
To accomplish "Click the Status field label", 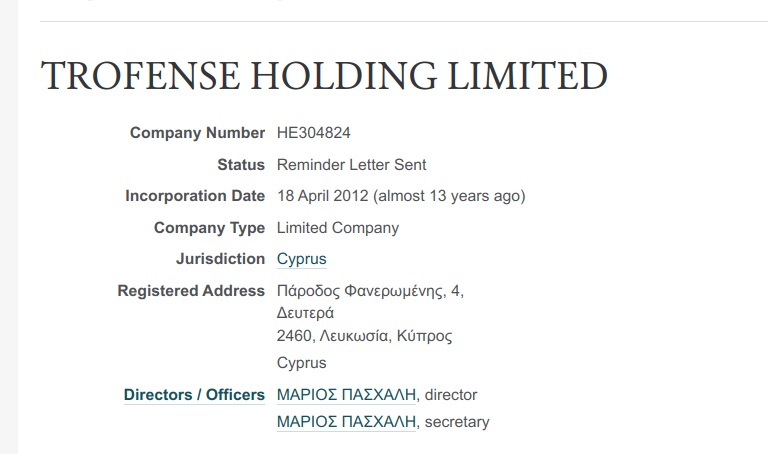I will [x=240, y=165].
